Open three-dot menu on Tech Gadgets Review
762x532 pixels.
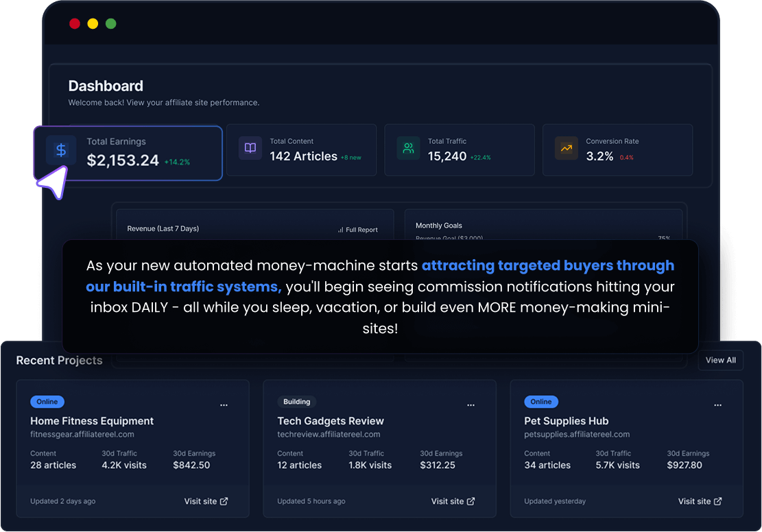[471, 405]
